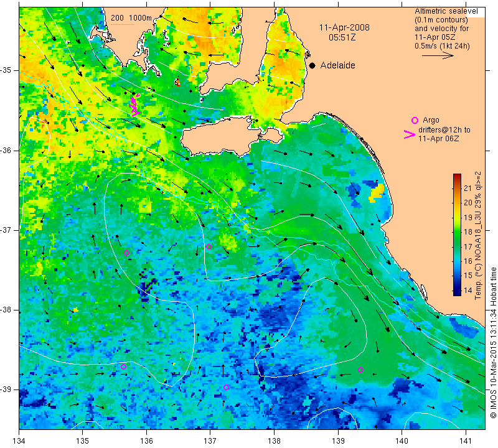The image size is (498, 448).
Task: Click the colour bar tick label 17
Action: (x=468, y=246)
